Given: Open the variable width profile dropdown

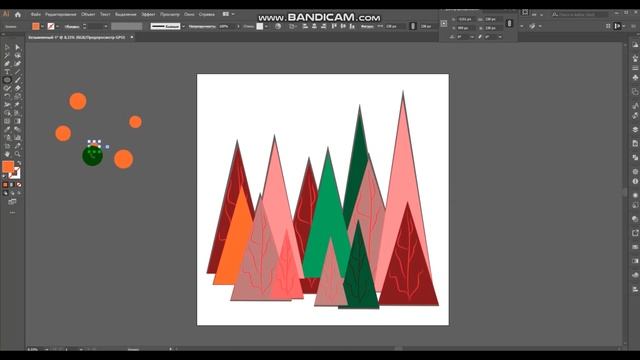Looking at the screenshot, I should pyautogui.click(x=127, y=26).
